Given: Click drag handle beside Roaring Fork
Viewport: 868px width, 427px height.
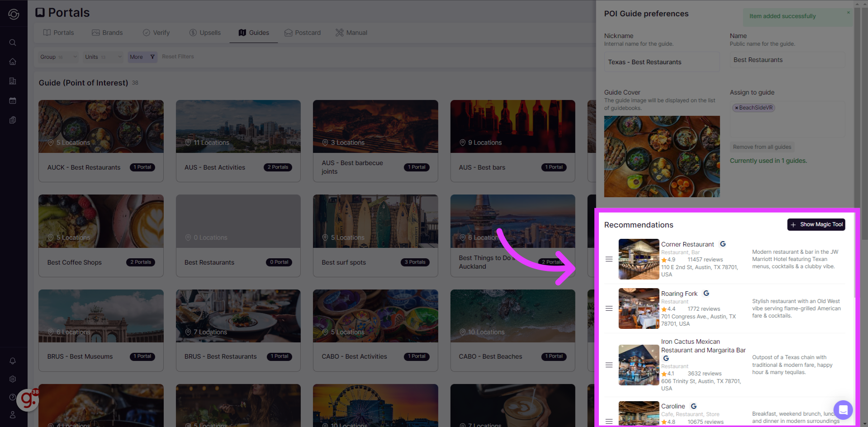Looking at the screenshot, I should [x=609, y=308].
